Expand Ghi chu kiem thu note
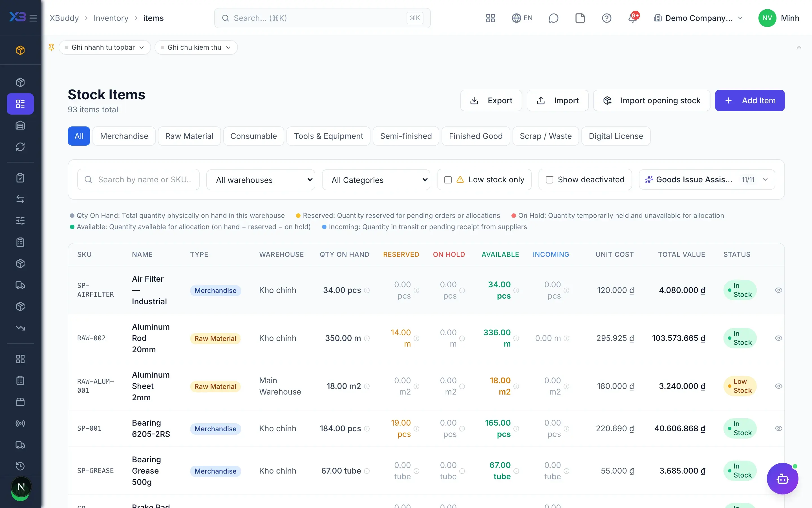 pos(196,47)
